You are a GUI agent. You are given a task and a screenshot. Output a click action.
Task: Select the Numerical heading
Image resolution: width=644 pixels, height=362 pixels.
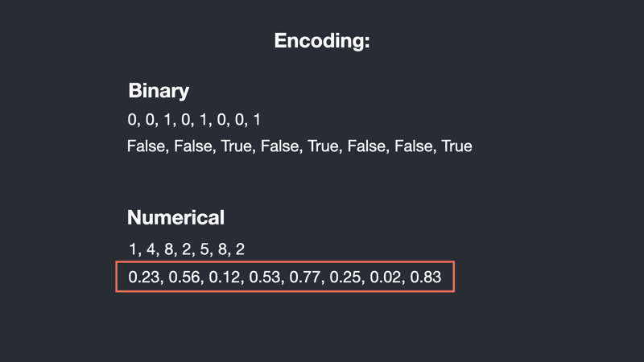pyautogui.click(x=175, y=217)
